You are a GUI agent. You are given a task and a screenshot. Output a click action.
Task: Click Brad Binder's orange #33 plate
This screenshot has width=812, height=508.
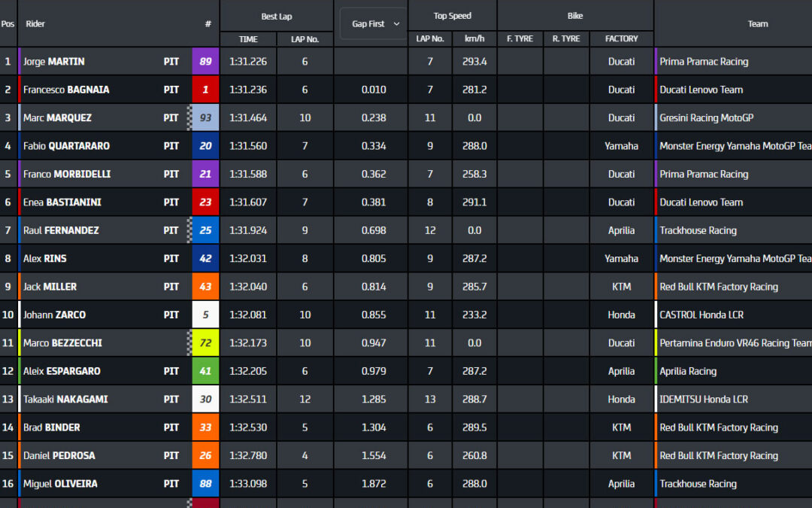click(205, 427)
